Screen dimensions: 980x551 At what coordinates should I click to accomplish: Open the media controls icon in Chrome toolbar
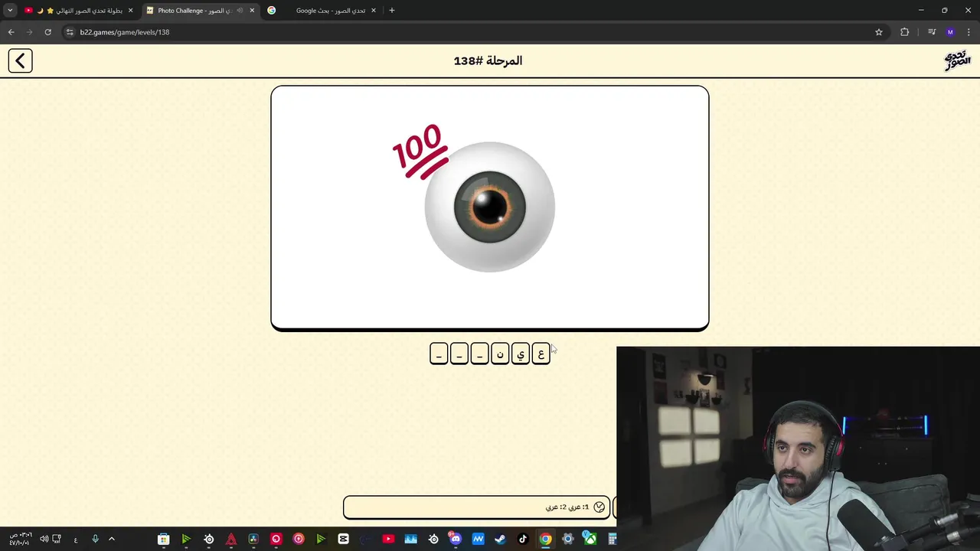pos(932,32)
